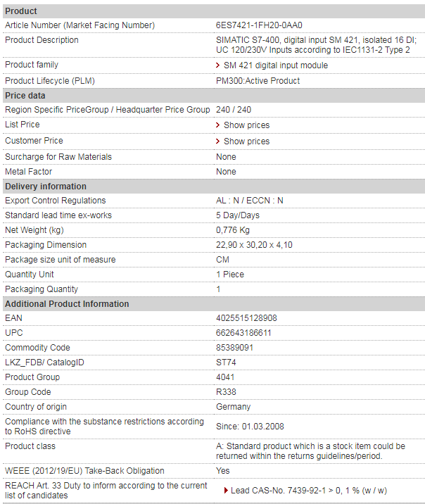Click the Commodity Code value 85389091

click(x=234, y=348)
